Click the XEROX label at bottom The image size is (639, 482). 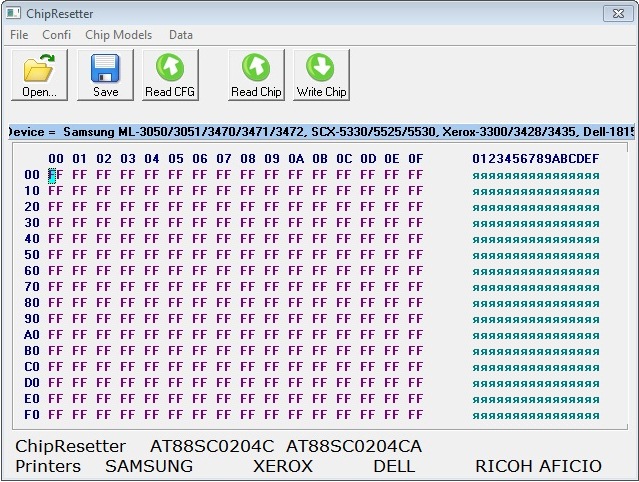(x=283, y=466)
